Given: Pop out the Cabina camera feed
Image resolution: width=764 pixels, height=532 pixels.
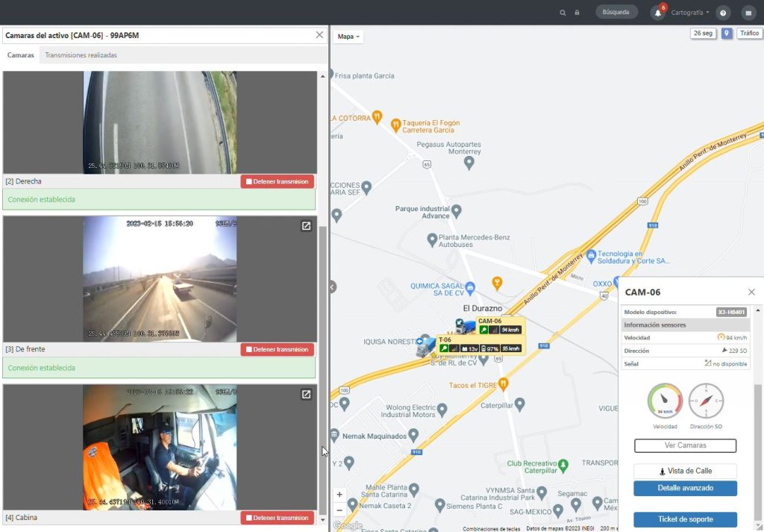Looking at the screenshot, I should point(306,394).
